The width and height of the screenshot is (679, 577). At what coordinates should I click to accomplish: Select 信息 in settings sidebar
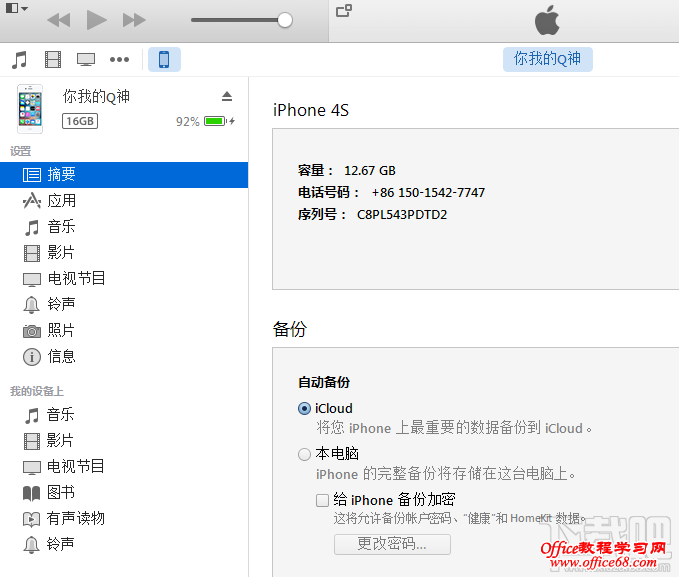124,357
